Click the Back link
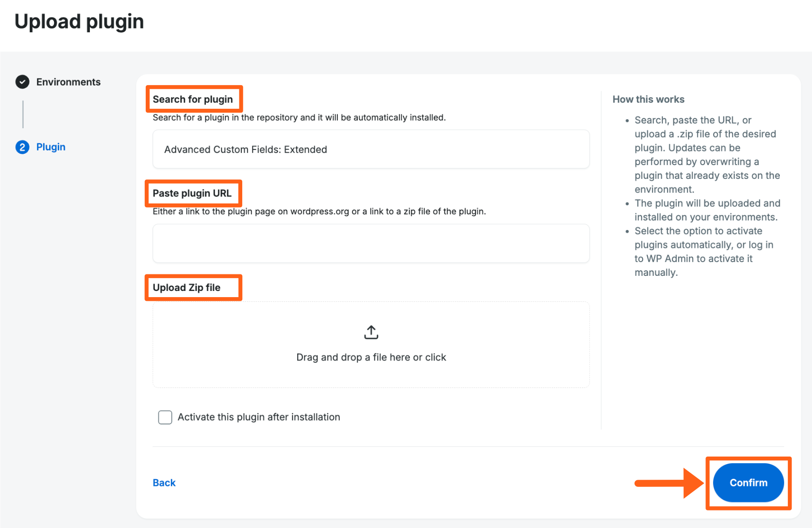Screen dimensions: 812x528 [x=164, y=482]
